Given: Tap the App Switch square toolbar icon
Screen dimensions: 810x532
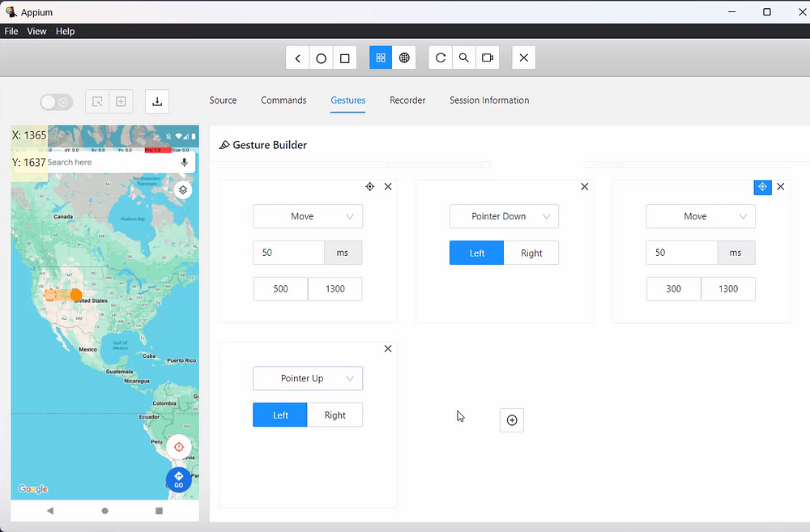Looking at the screenshot, I should [x=344, y=57].
